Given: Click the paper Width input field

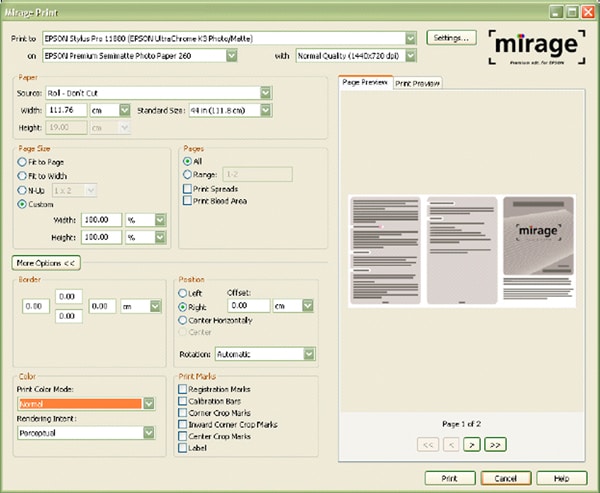Looking at the screenshot, I should coord(66,110).
